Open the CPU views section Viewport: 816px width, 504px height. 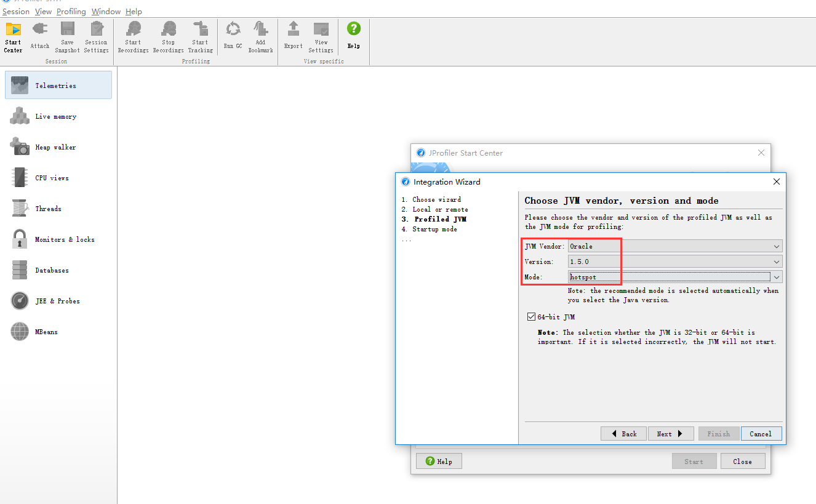click(58, 177)
